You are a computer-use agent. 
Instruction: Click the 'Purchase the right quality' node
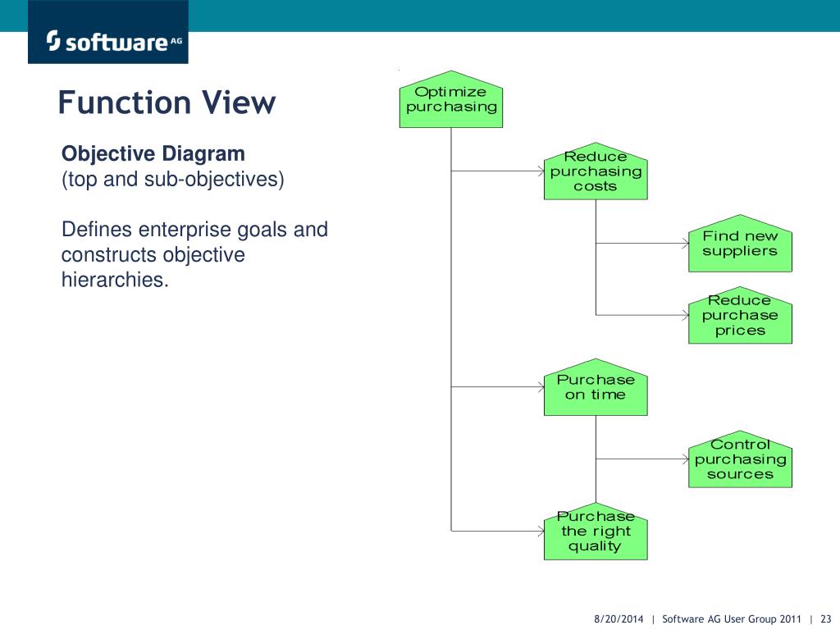click(x=596, y=532)
